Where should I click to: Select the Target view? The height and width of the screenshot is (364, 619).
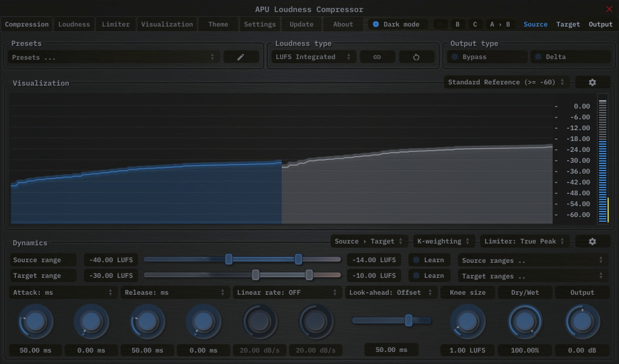point(568,24)
